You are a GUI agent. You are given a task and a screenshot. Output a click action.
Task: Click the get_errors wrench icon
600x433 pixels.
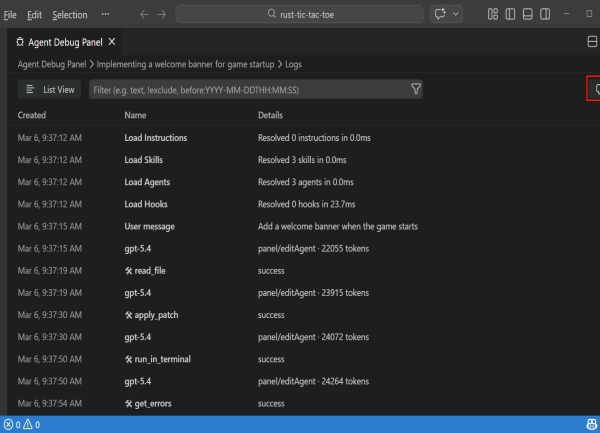pyautogui.click(x=129, y=404)
